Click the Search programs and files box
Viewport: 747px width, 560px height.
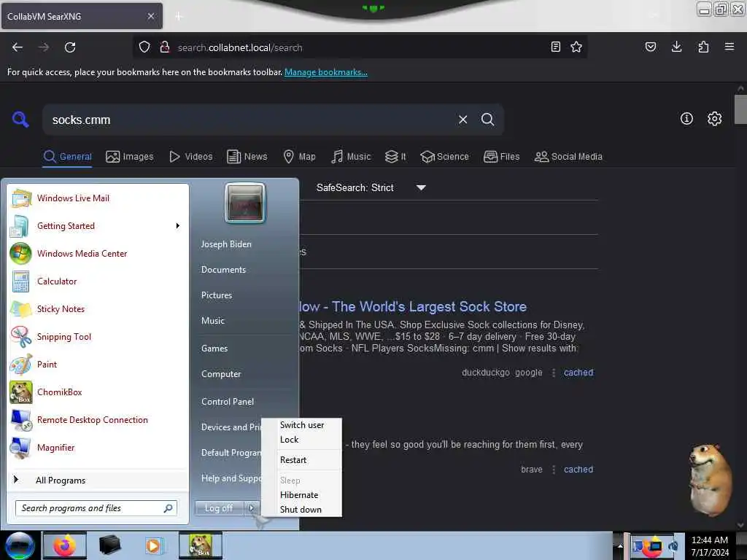tap(96, 508)
